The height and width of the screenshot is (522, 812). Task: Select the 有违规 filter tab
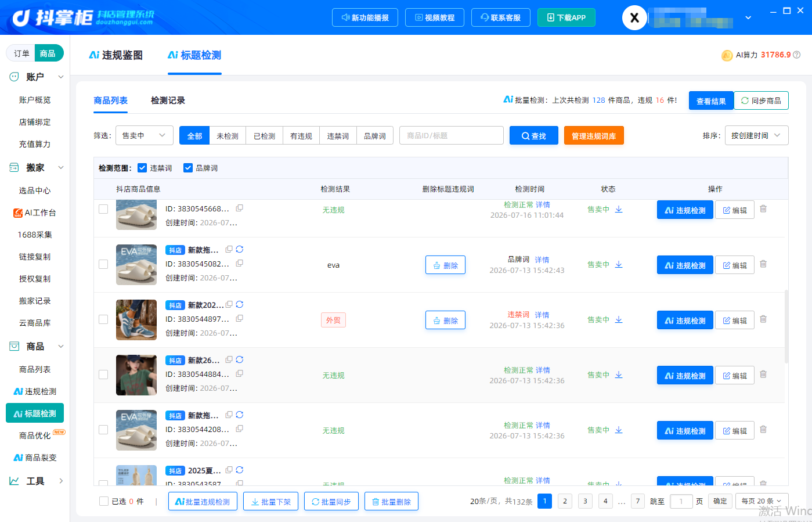(x=301, y=136)
